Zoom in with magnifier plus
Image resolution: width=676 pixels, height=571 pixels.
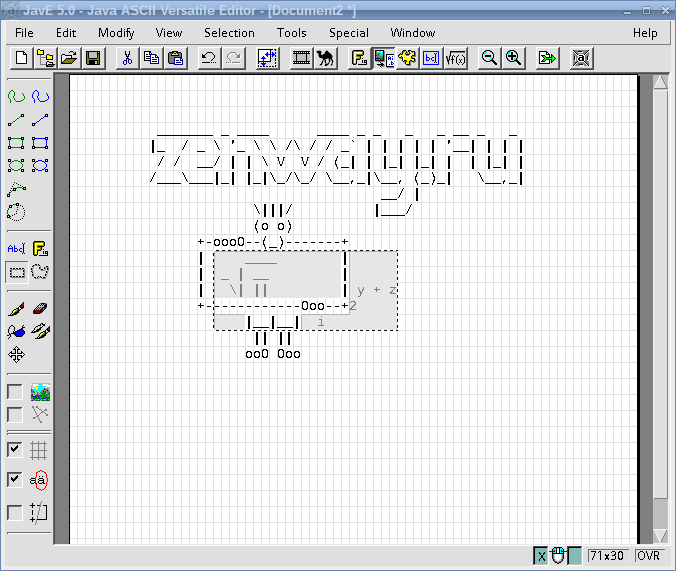[x=513, y=58]
